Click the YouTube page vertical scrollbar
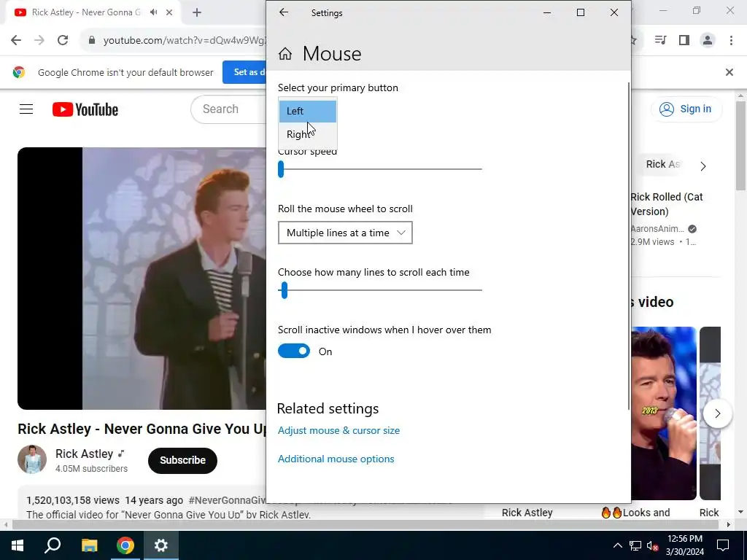The image size is (747, 560). pos(741,145)
